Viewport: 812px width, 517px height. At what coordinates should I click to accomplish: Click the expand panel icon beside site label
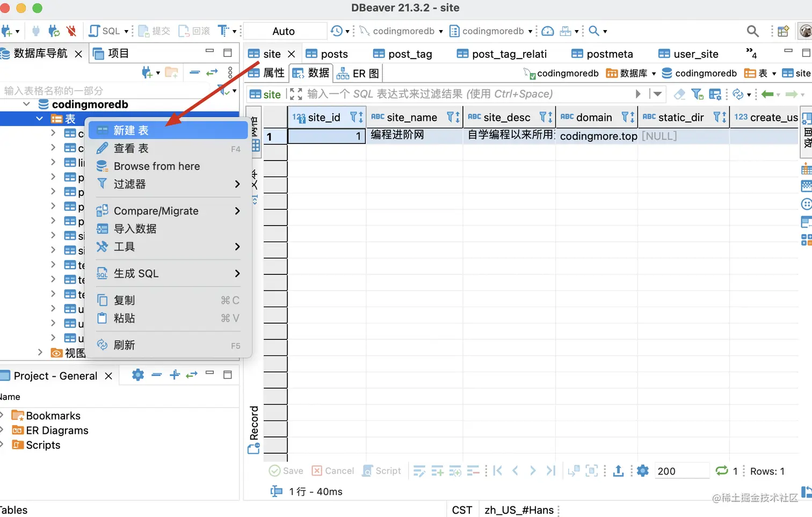(296, 94)
